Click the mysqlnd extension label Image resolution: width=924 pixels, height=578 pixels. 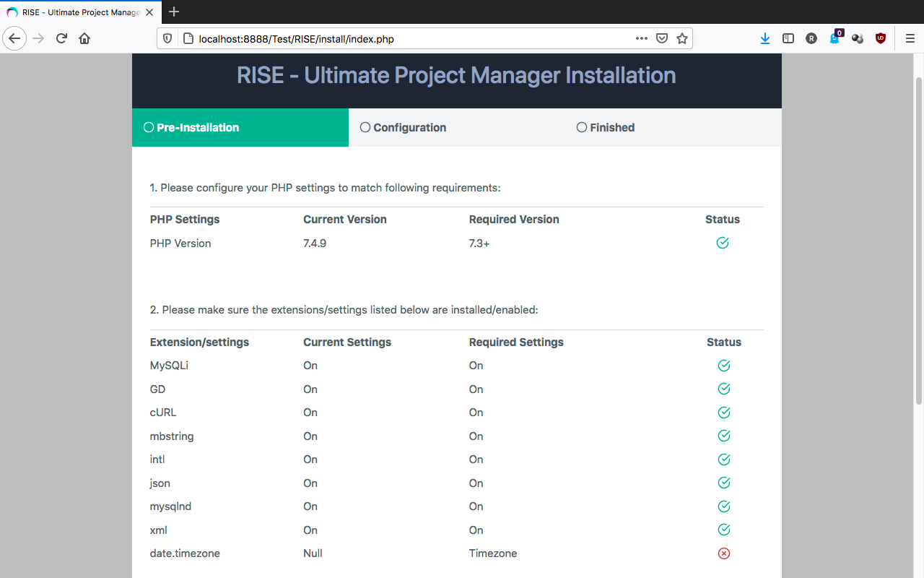click(x=171, y=506)
